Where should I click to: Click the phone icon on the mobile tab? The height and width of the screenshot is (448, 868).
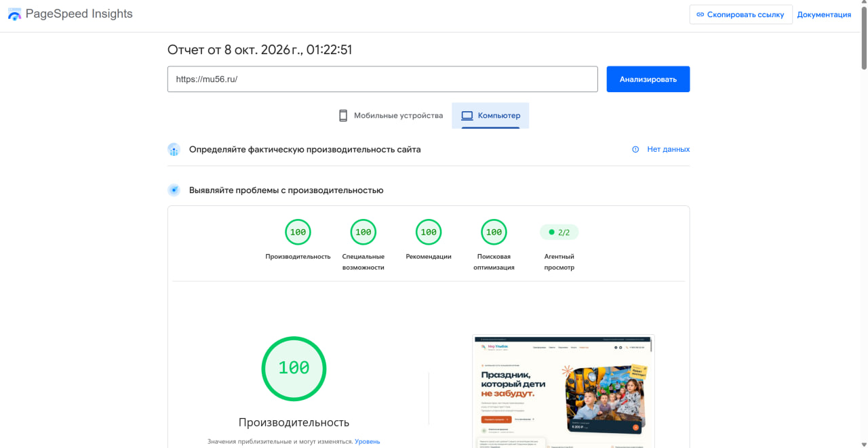tap(343, 116)
